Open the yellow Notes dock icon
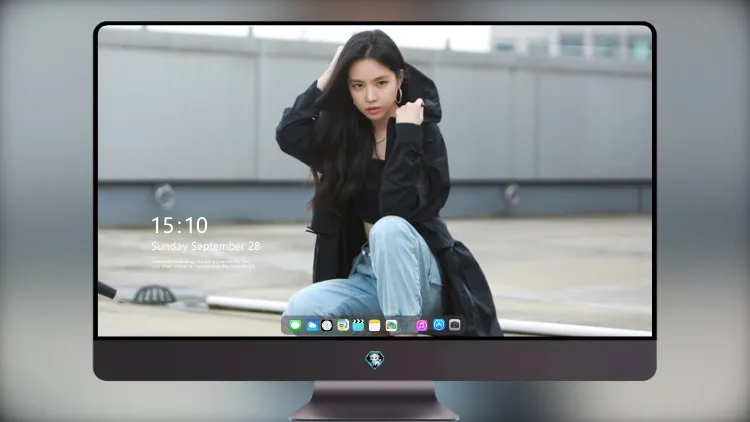750x422 pixels. [x=375, y=325]
